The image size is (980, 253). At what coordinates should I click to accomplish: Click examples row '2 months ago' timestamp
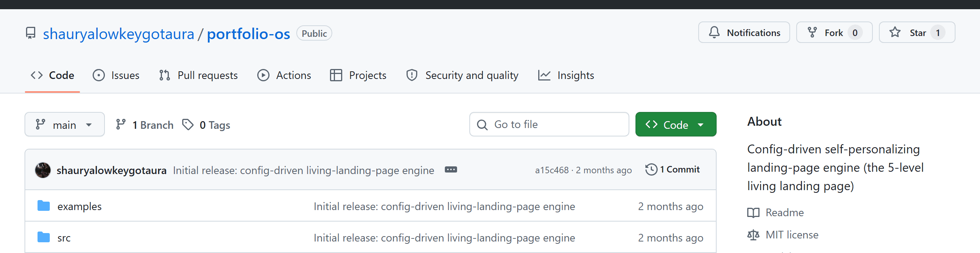[670, 206]
